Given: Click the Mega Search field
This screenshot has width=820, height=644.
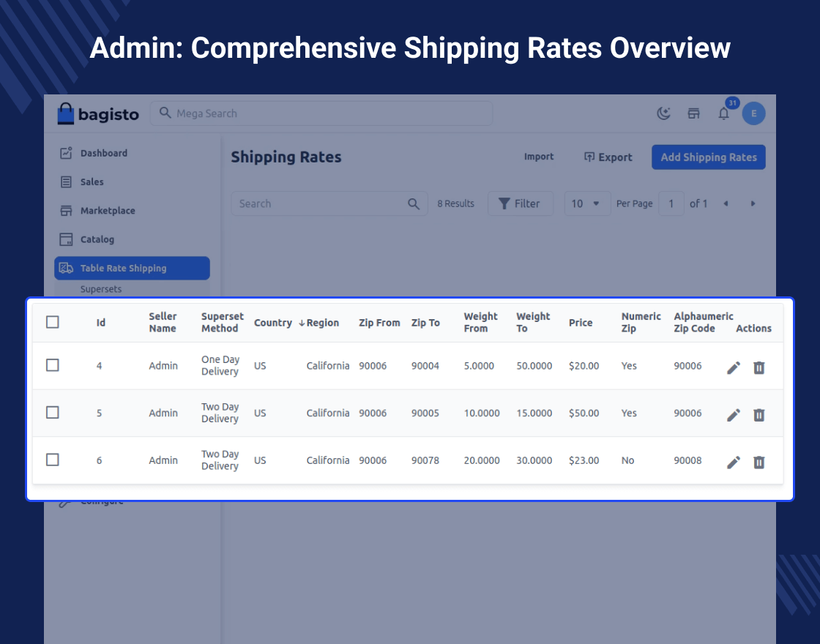Looking at the screenshot, I should coord(322,113).
